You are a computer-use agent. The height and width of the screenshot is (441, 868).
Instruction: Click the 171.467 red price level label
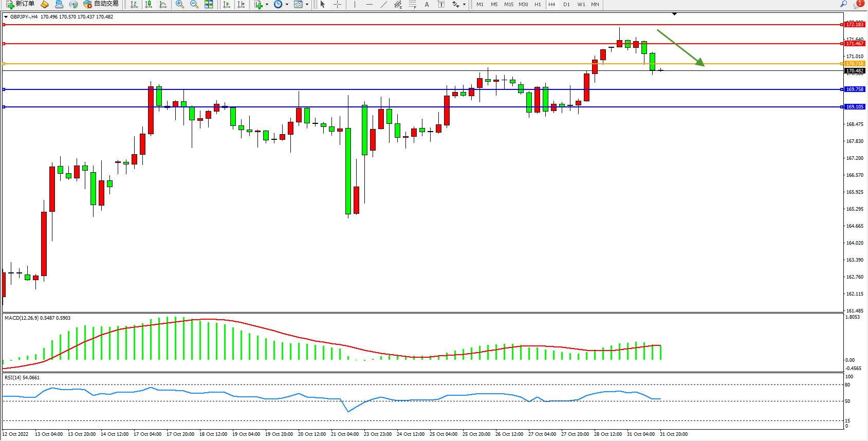pos(855,44)
